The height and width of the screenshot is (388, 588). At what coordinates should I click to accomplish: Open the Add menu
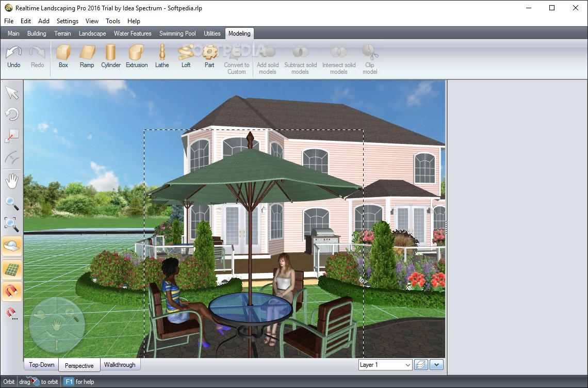click(44, 21)
